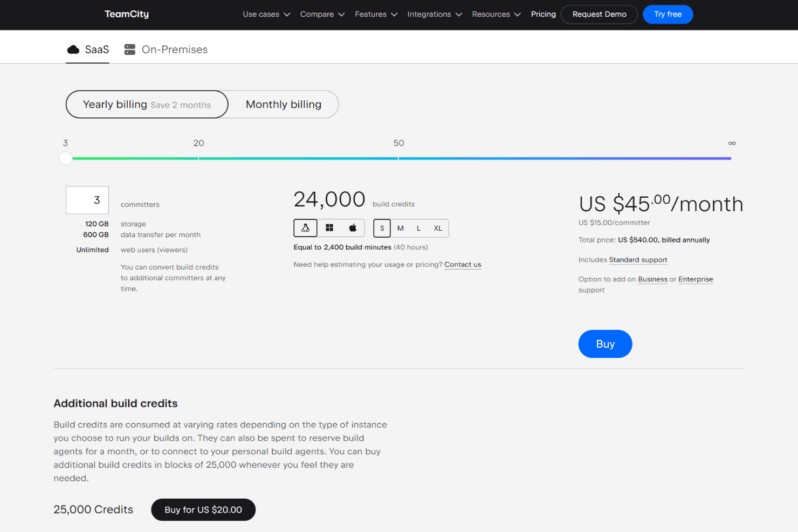Viewport: 798px width, 532px height.
Task: Choose instance size L
Action: 418,228
